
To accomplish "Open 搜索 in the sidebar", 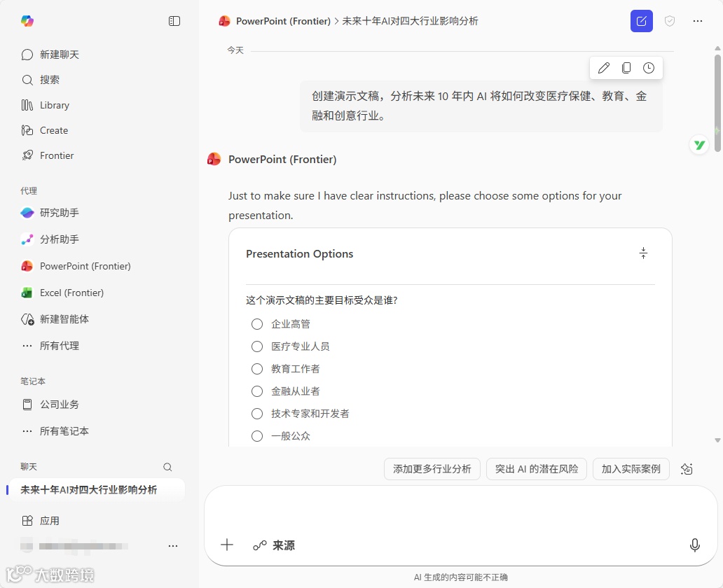I will click(x=41, y=80).
